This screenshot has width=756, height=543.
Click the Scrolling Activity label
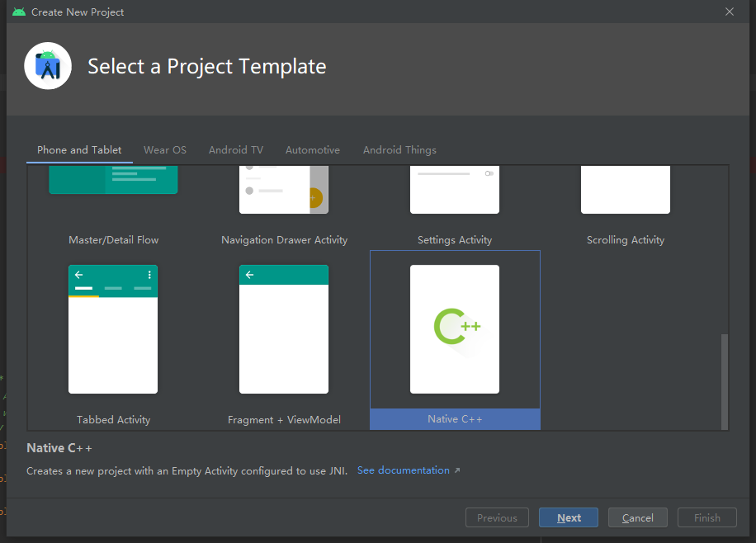626,239
